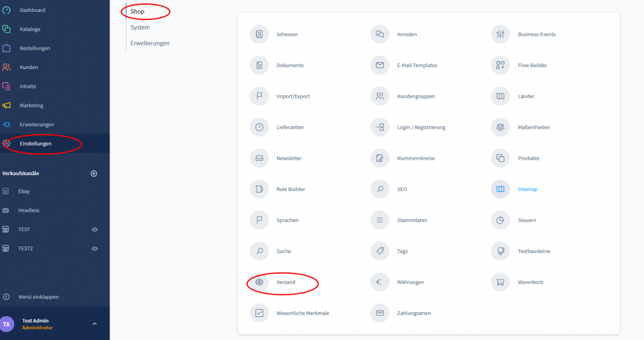
Task: Open the Rule Builder icon
Action: point(259,189)
